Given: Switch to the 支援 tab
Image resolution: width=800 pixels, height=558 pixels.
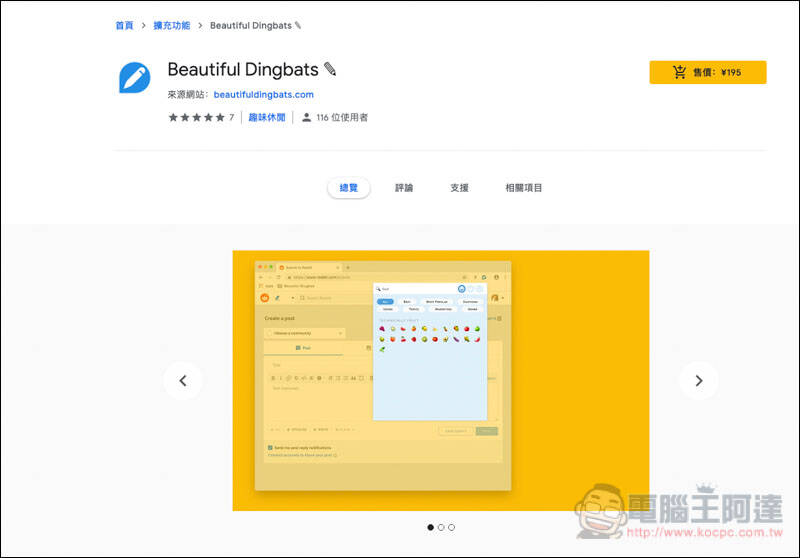Looking at the screenshot, I should click(x=459, y=188).
